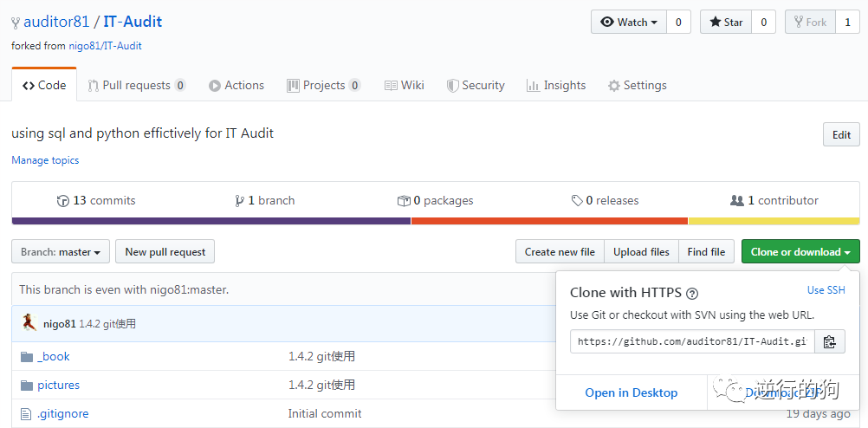Image resolution: width=868 pixels, height=428 pixels.
Task: Click nigo81 avatar thumbnail in commit row
Action: click(29, 323)
